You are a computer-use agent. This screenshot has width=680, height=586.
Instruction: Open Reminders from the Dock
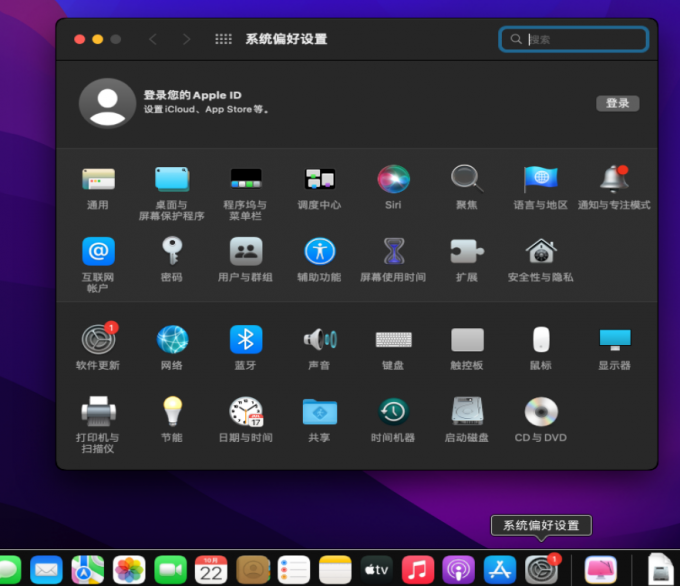point(294,570)
